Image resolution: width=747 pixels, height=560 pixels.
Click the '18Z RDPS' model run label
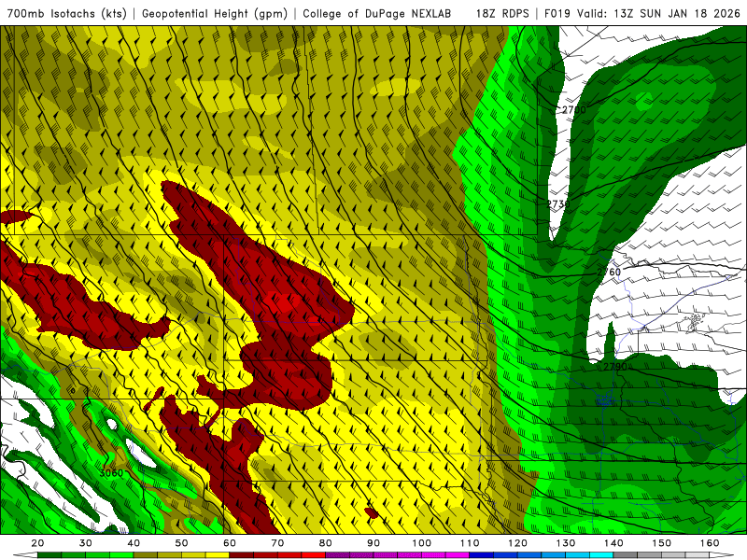click(502, 13)
